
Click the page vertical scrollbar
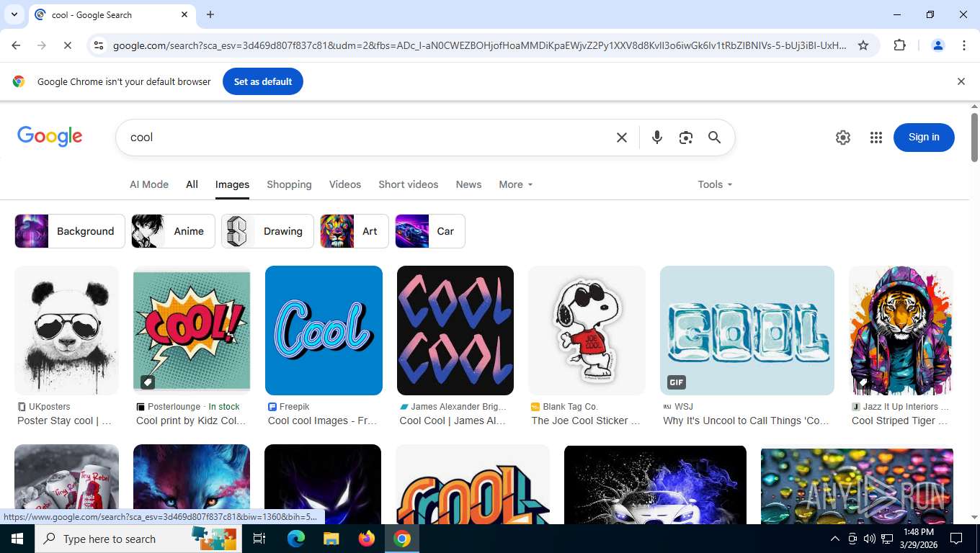[x=974, y=138]
